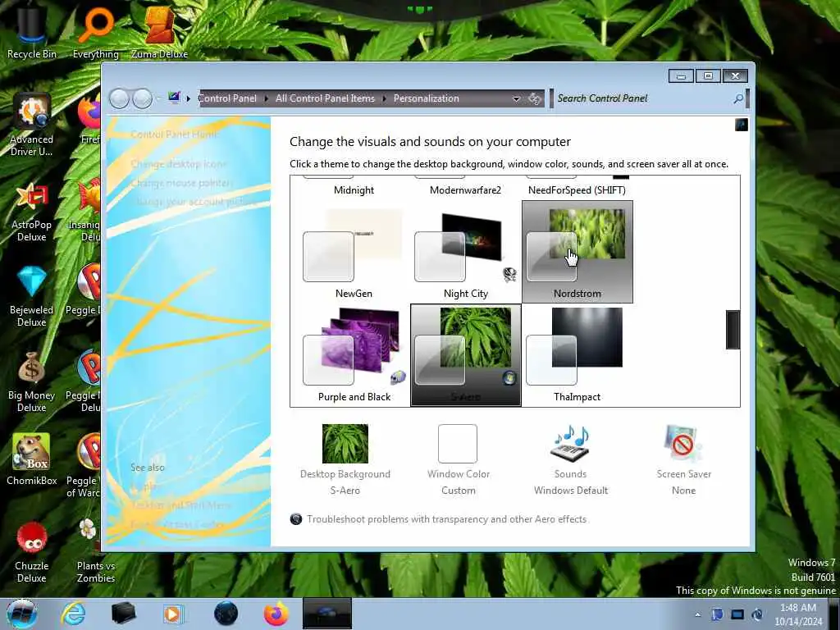Open Sounds Windows Default settings
This screenshot has width=840, height=630.
coord(571,459)
